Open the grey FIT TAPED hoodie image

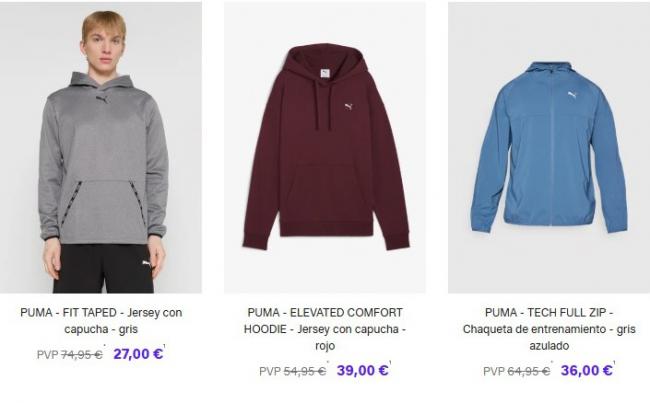101,148
